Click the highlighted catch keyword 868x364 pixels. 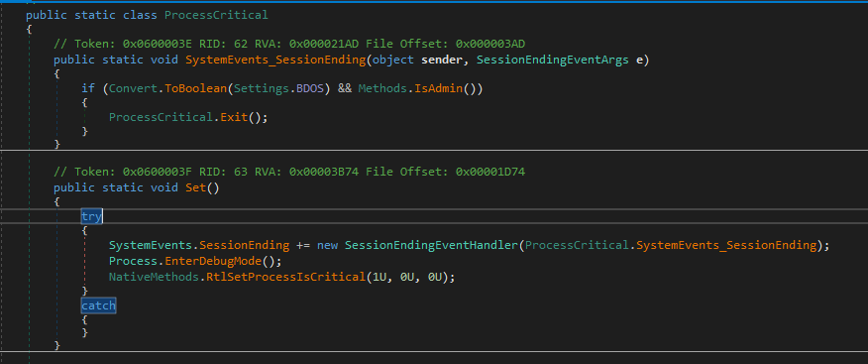[x=98, y=305]
